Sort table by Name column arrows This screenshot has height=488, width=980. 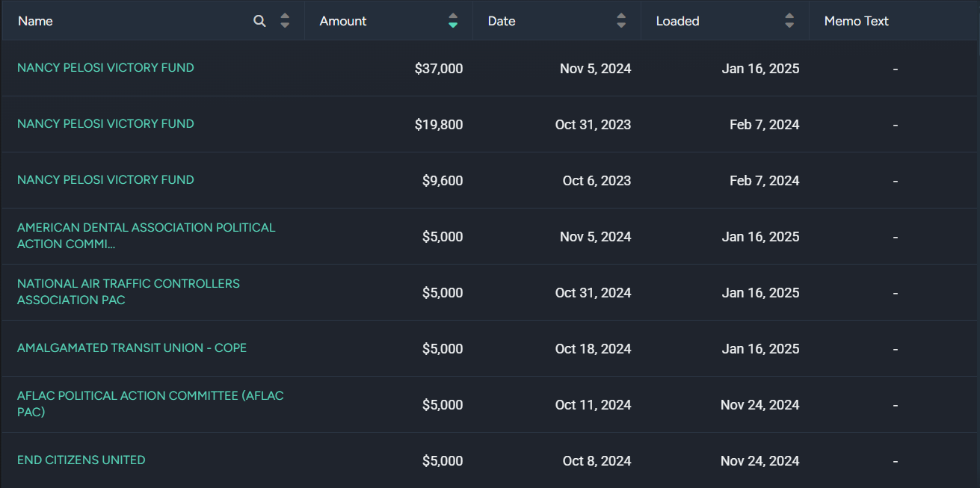tap(285, 21)
